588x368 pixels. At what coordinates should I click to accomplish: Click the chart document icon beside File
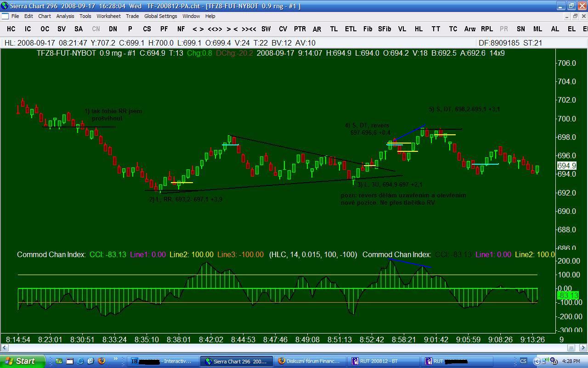coord(5,16)
